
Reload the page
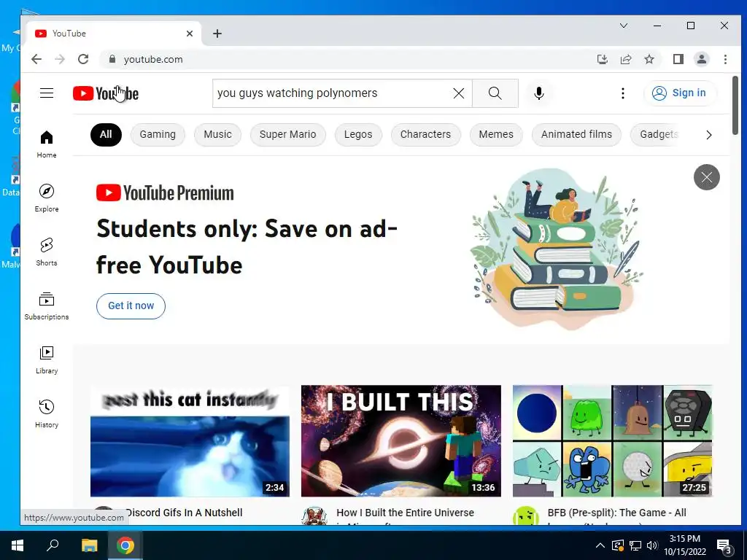pos(83,59)
